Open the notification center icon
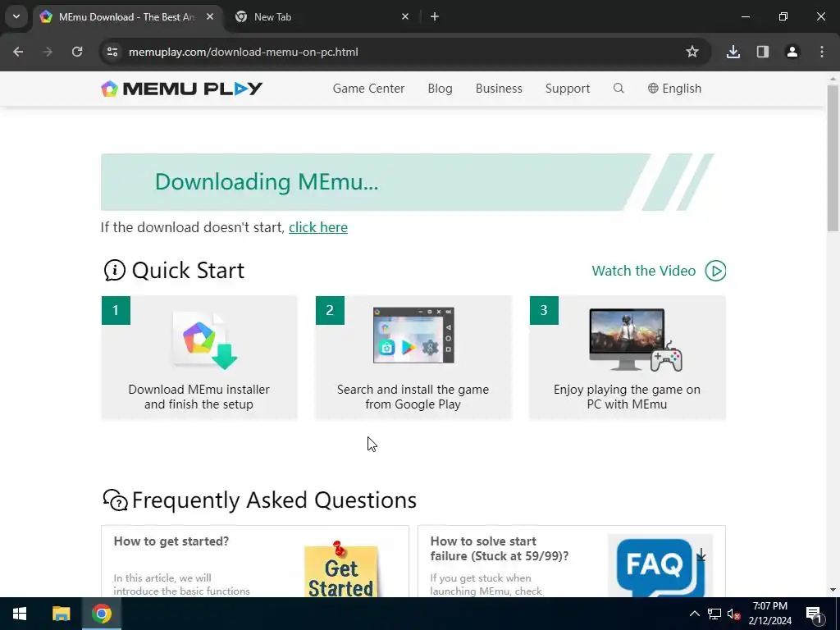 813,614
